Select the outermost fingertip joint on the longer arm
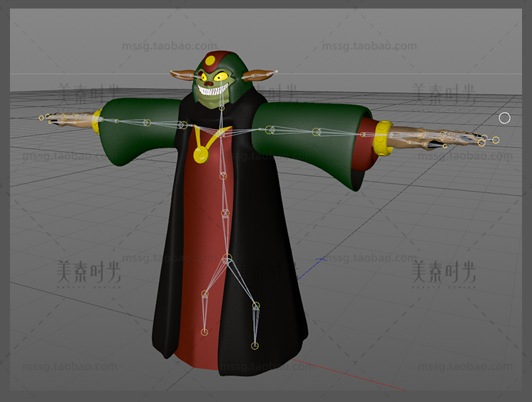Image resolution: width=532 pixels, height=402 pixels. click(x=496, y=140)
